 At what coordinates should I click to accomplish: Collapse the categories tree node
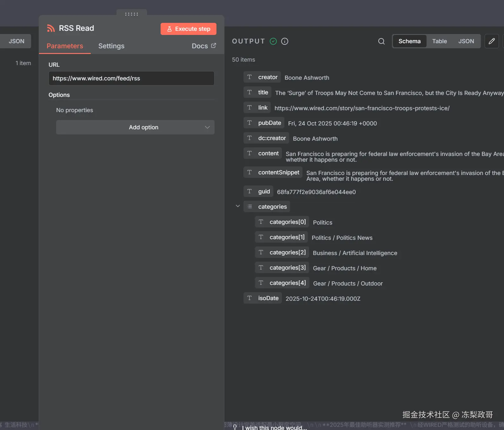pyautogui.click(x=238, y=206)
